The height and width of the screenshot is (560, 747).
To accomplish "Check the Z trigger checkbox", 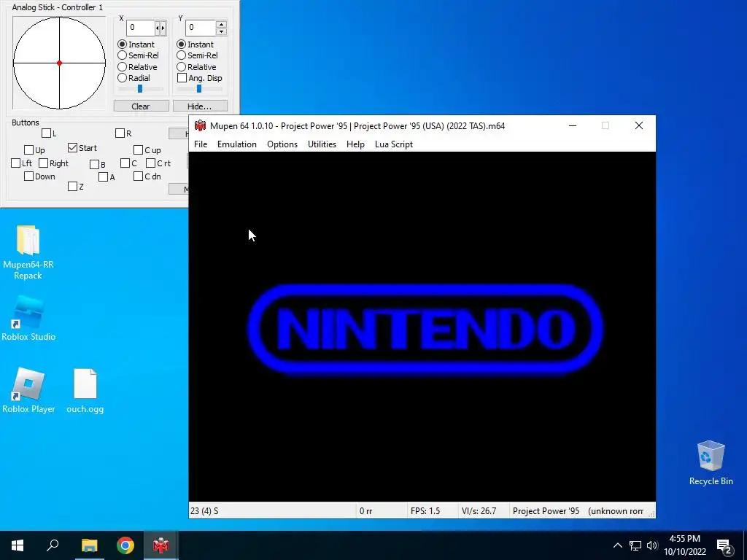I will pos(72,187).
